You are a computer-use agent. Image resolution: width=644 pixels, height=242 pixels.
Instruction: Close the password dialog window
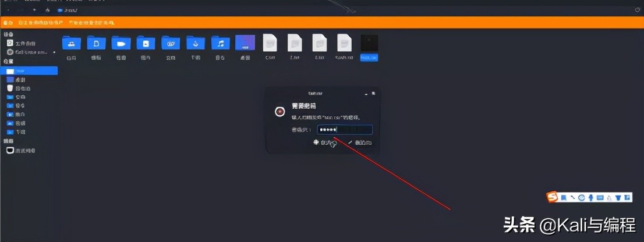click(x=373, y=93)
